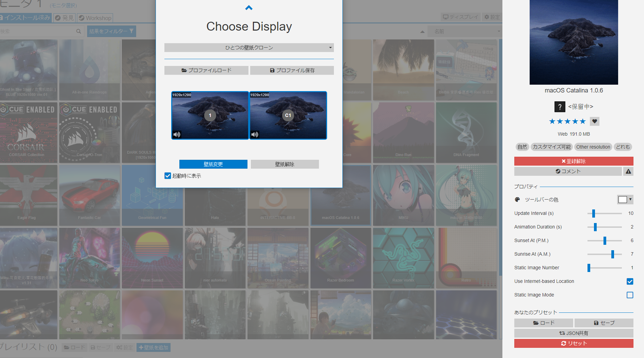Toggle the 起動時に表示 checkbox
644x358 pixels.
(x=167, y=176)
